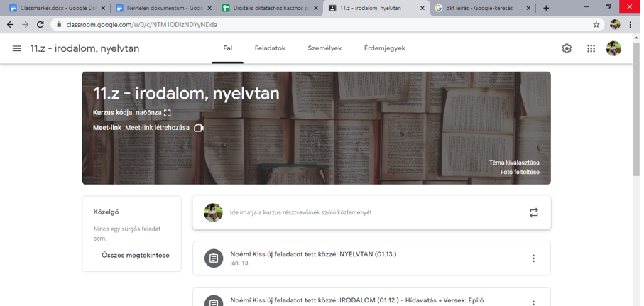Image resolution: width=644 pixels, height=306 pixels.
Task: Click Téma kiválasztása on banner
Action: 514,163
